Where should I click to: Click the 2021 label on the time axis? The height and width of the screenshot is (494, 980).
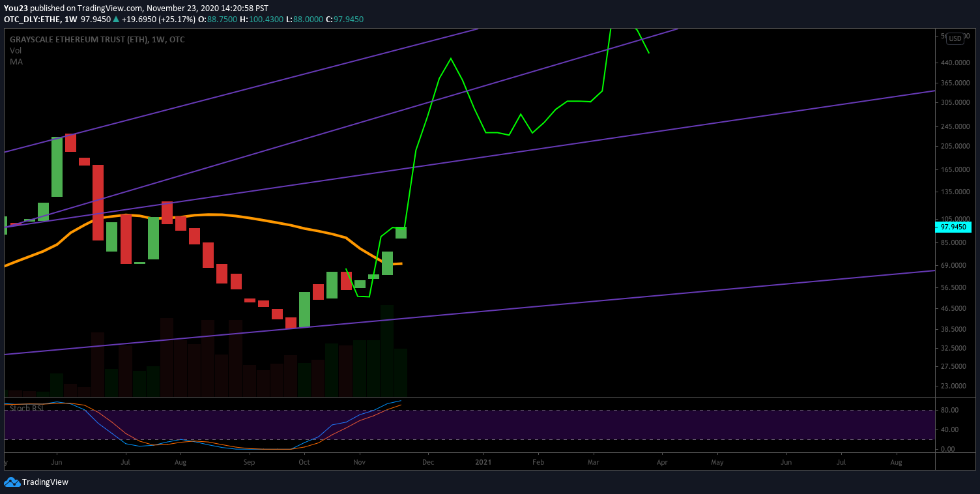(x=483, y=462)
